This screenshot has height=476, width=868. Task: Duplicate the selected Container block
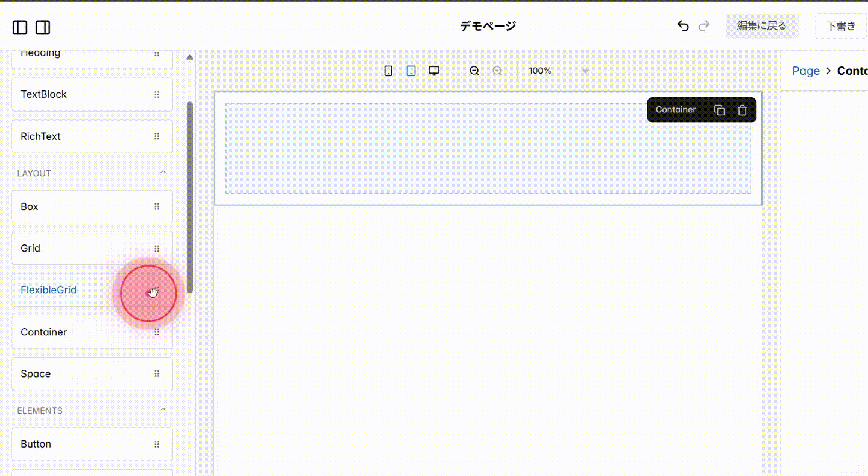(719, 110)
